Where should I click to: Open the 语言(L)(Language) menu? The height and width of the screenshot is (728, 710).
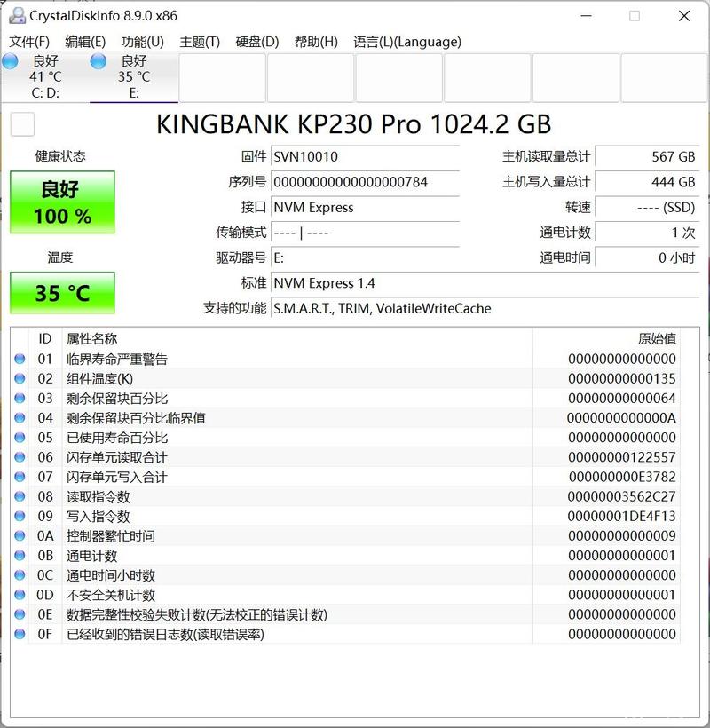[x=407, y=42]
